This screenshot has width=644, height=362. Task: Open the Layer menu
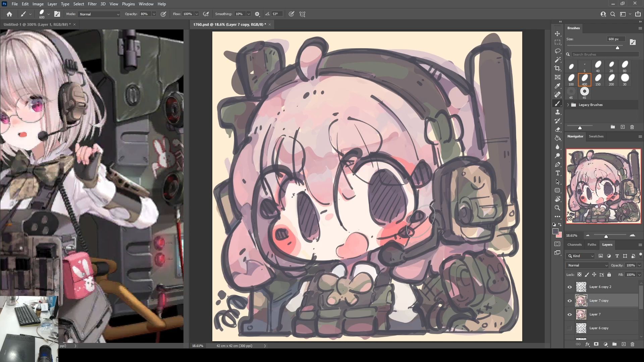pyautogui.click(x=52, y=4)
